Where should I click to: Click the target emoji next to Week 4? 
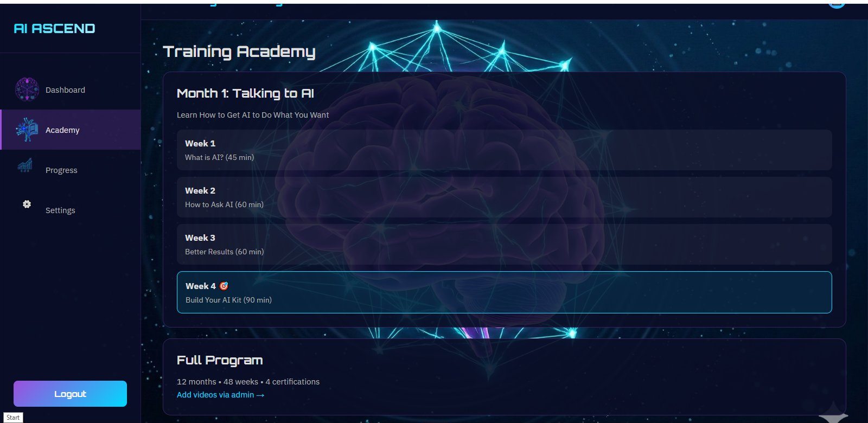(x=224, y=286)
